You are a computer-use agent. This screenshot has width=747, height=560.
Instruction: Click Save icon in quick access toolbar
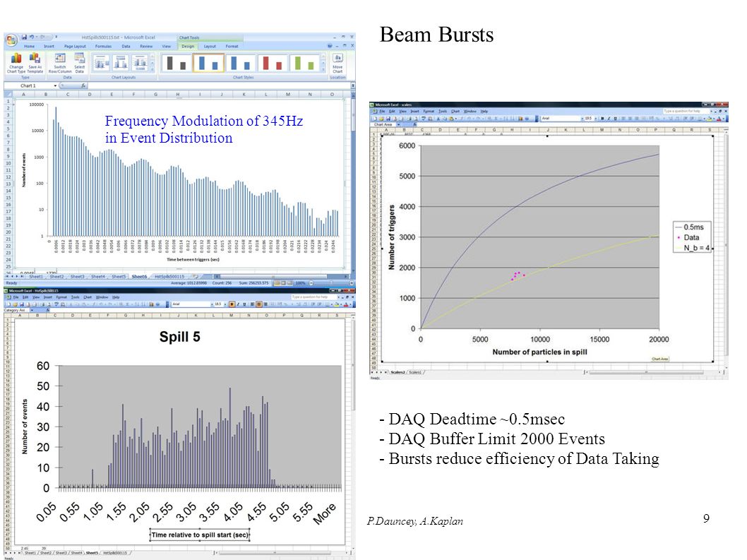(x=24, y=37)
